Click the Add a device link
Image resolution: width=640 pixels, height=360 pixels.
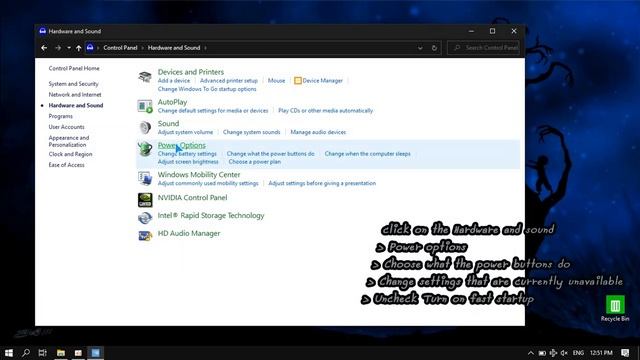point(174,81)
